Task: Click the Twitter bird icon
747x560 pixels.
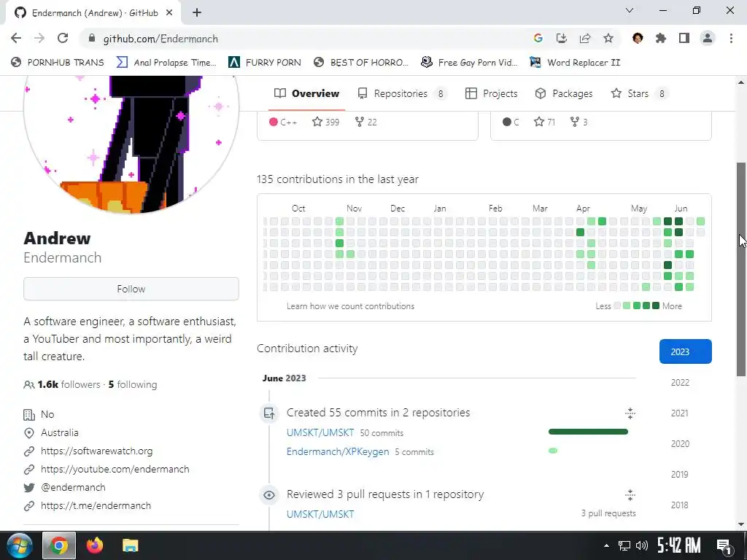Action: [x=29, y=488]
